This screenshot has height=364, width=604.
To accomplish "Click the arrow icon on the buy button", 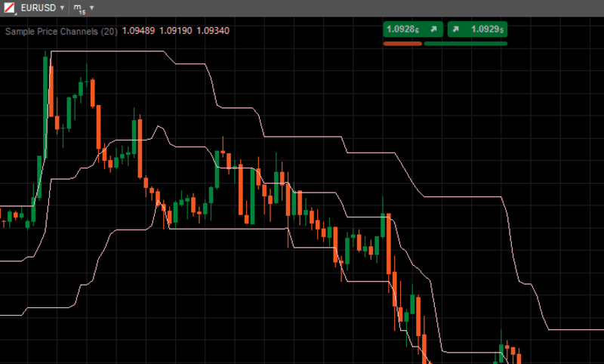I will click(x=456, y=29).
